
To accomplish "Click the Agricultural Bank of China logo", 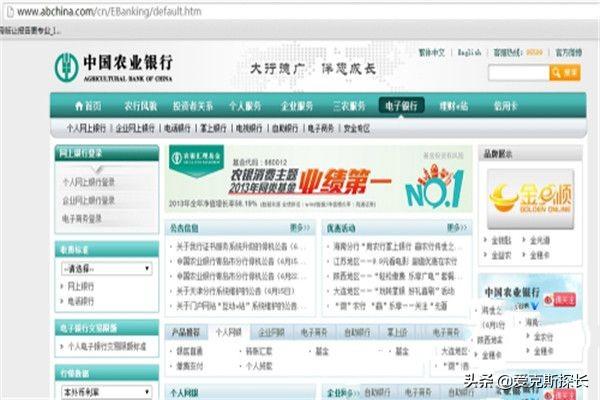I will click(x=114, y=67).
